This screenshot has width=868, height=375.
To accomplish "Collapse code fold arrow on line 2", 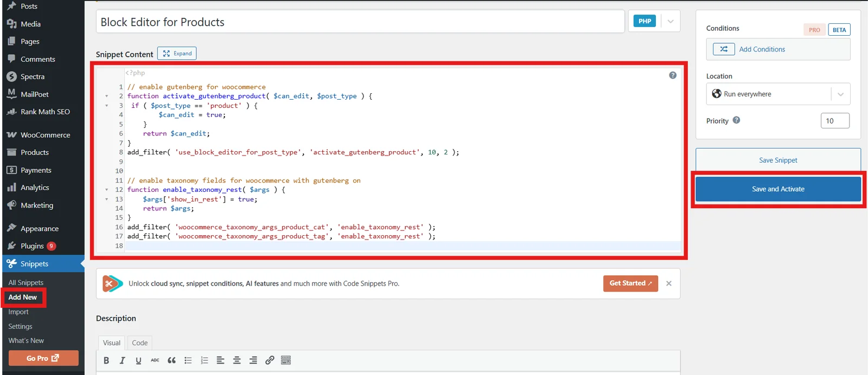I will pyautogui.click(x=106, y=96).
